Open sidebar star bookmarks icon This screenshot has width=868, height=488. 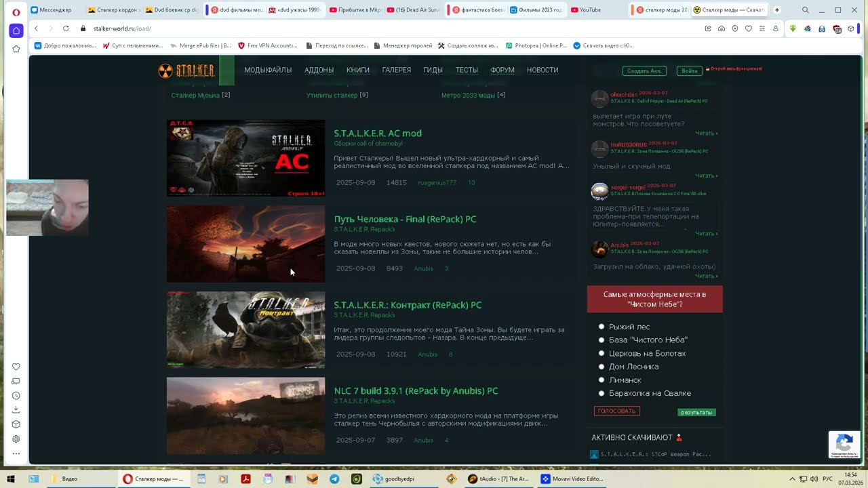(x=16, y=49)
